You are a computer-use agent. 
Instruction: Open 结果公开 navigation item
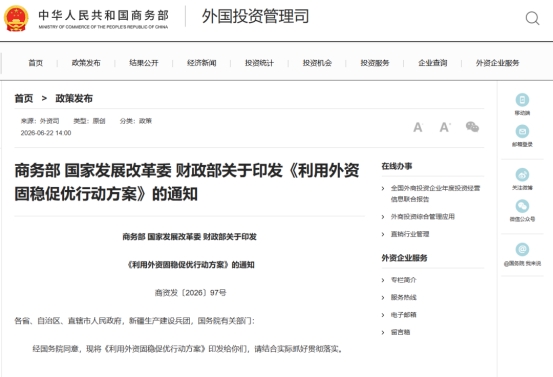144,63
